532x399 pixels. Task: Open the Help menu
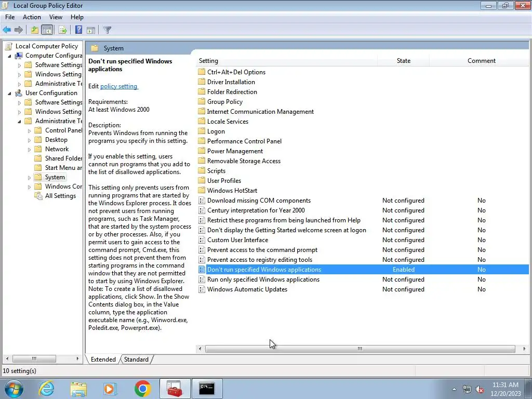click(x=77, y=17)
